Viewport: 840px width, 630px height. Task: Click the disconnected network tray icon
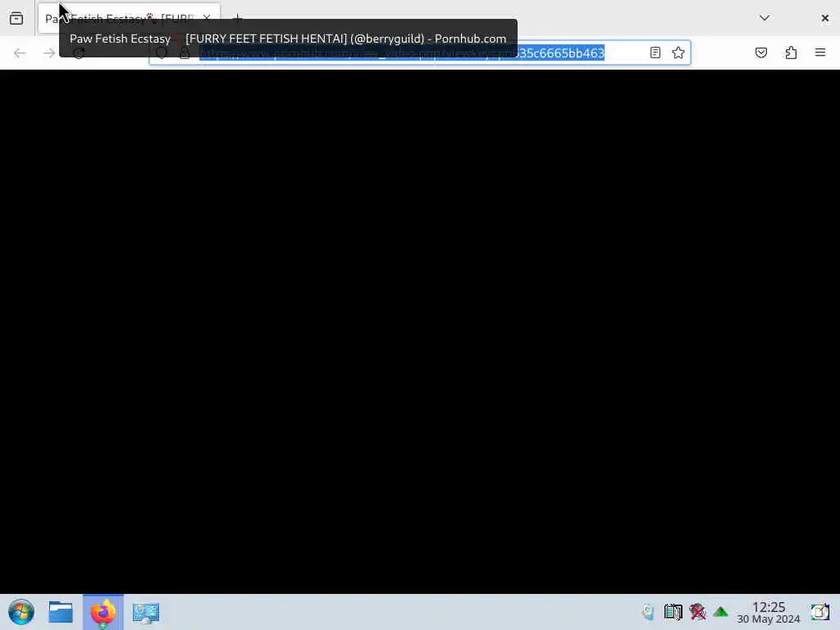697,612
